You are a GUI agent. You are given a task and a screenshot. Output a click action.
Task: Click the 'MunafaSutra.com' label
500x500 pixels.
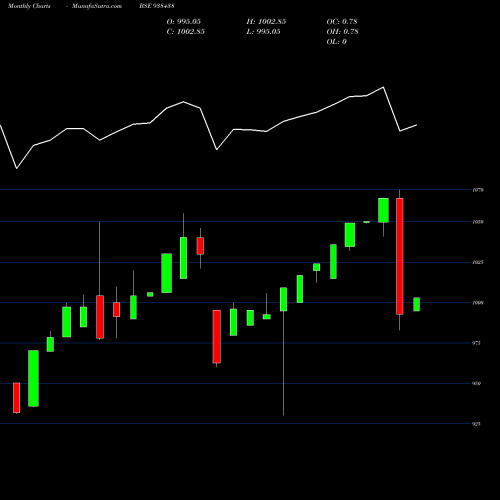tap(97, 6)
